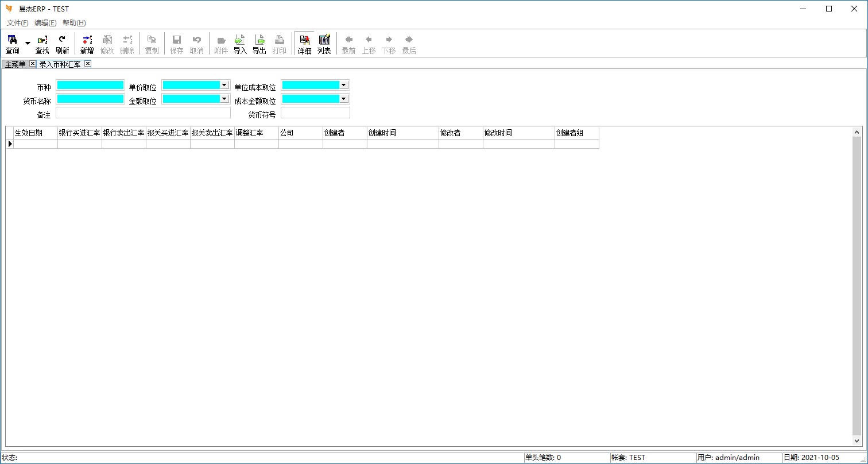Open the 文件(F) menu
The width and height of the screenshot is (868, 464).
coord(17,23)
